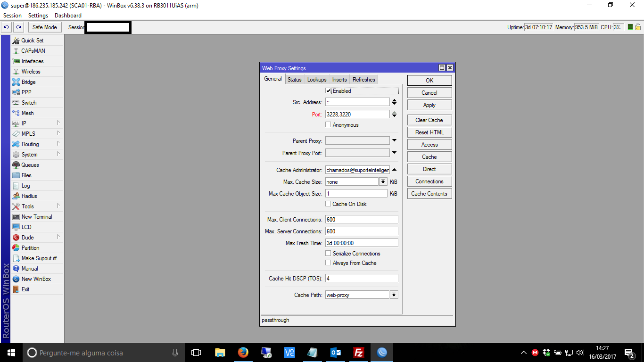The height and width of the screenshot is (362, 644).
Task: Click the Max. Client Connections field
Action: point(362,220)
